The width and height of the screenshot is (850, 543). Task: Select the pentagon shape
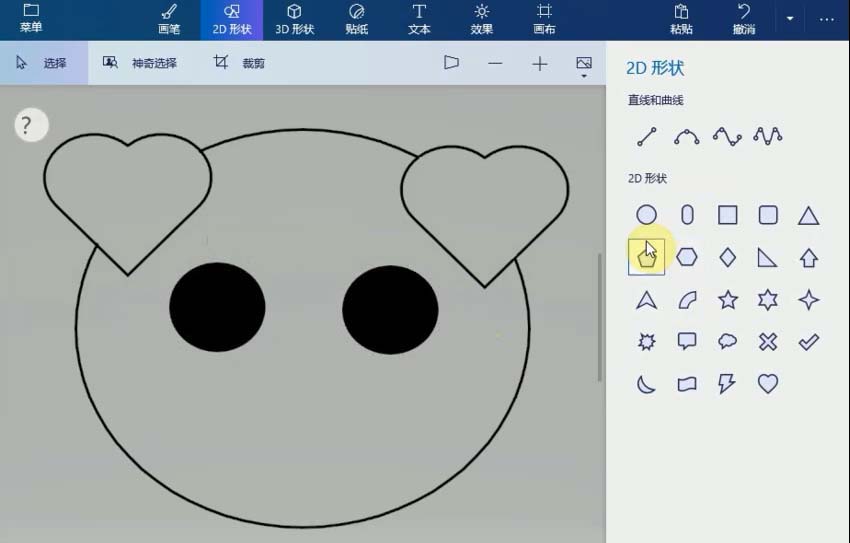click(646, 257)
